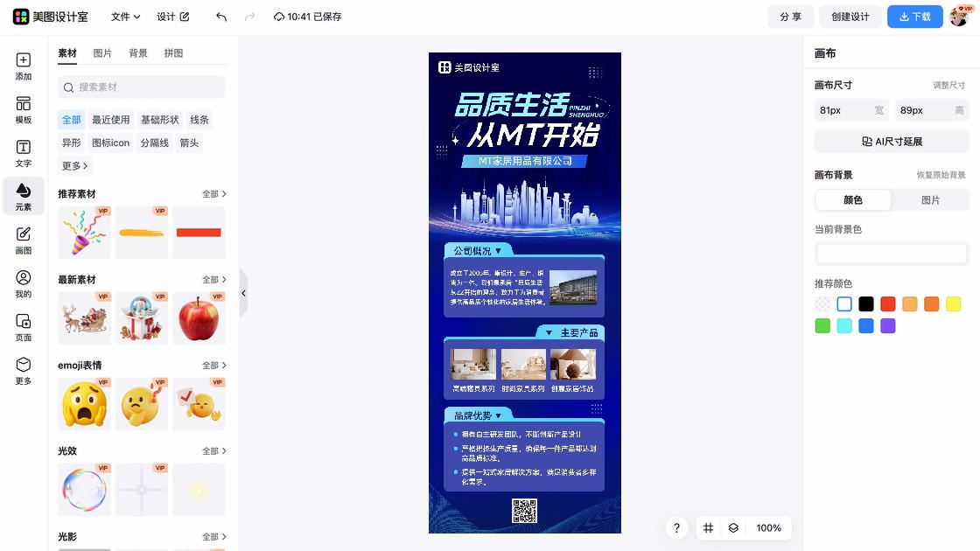Switch canvas background mode to 图片 (Image)

pos(930,199)
